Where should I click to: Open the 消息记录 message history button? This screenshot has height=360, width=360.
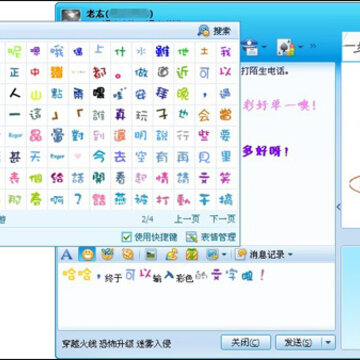tap(260, 255)
